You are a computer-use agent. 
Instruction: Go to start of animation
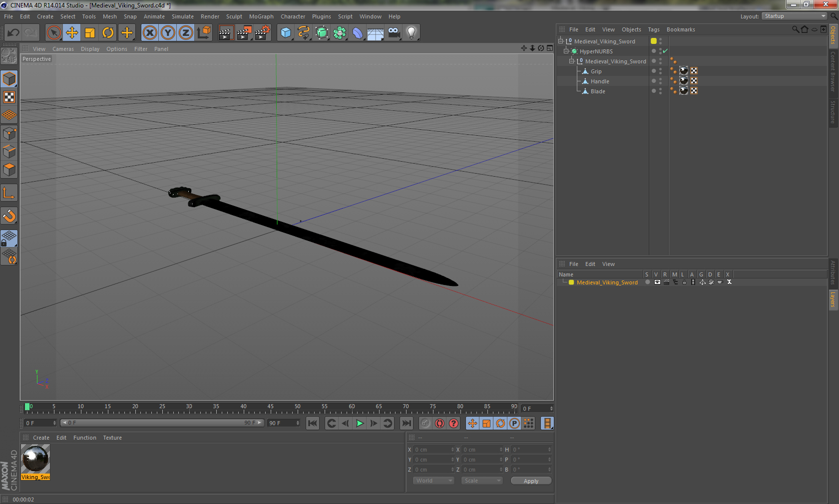[313, 423]
